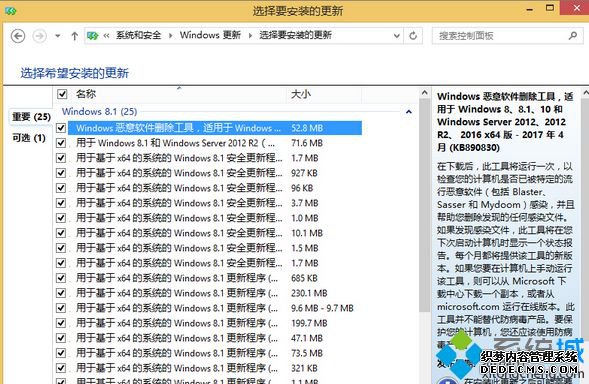The height and width of the screenshot is (384, 589).
Task: Uncheck the 71.6 MB Windows Server 2012 R2 update
Action: click(x=61, y=143)
